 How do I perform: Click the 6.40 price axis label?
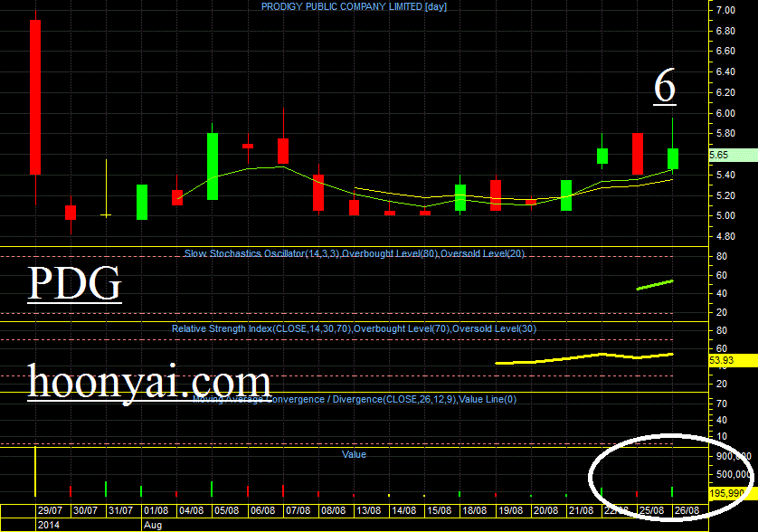(725, 72)
